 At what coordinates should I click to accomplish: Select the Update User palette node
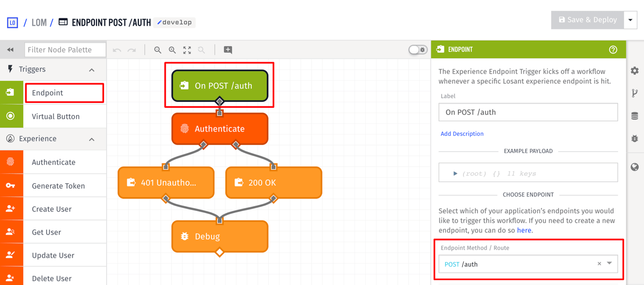tap(64, 255)
